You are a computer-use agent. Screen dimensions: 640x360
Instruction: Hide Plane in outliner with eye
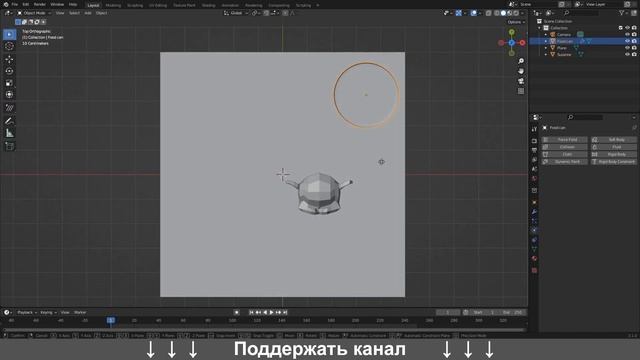tap(627, 48)
